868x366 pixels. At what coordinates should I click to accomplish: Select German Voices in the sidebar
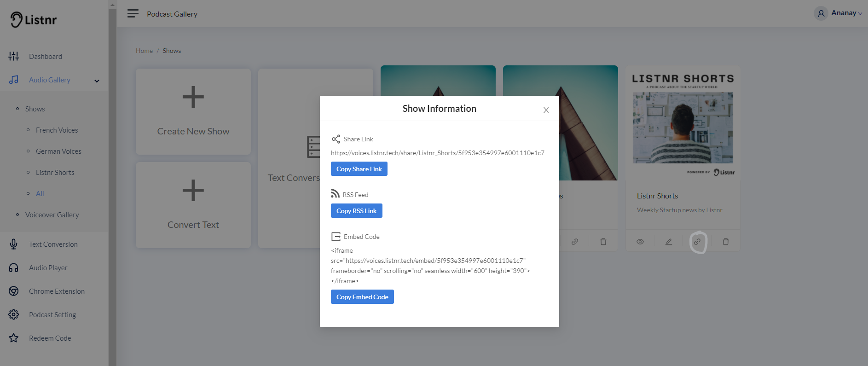pos(58,151)
